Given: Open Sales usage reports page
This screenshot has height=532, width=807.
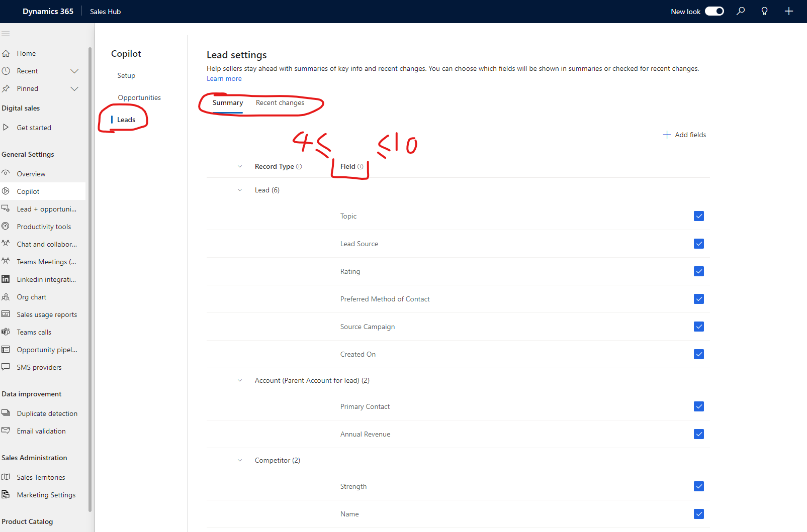Looking at the screenshot, I should [x=47, y=314].
